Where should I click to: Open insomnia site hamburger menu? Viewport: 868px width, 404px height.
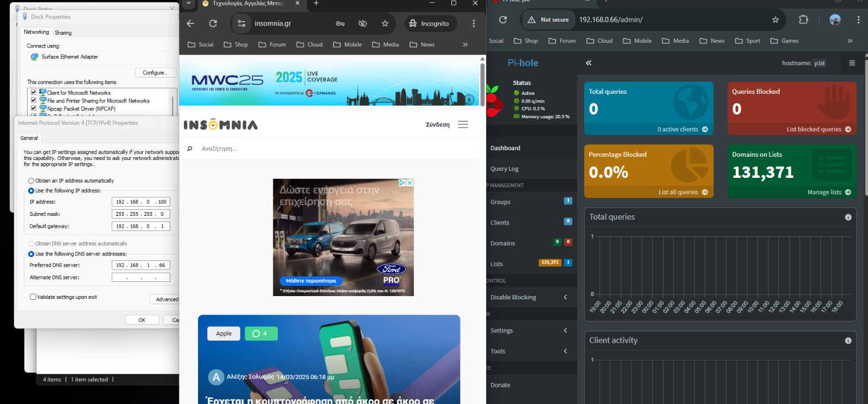[x=463, y=125]
